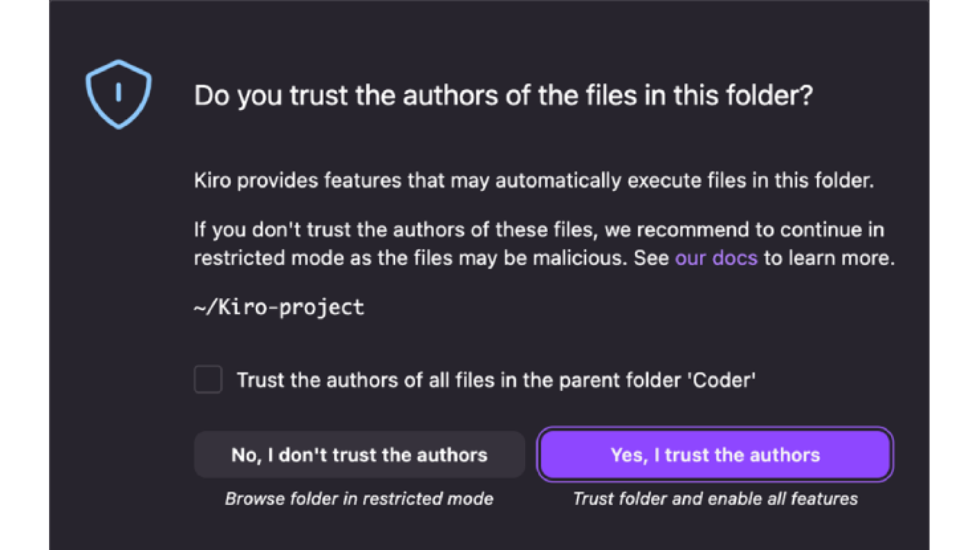This screenshot has width=980, height=550.
Task: Click the ~/Kiro-project folder path
Action: point(279,308)
